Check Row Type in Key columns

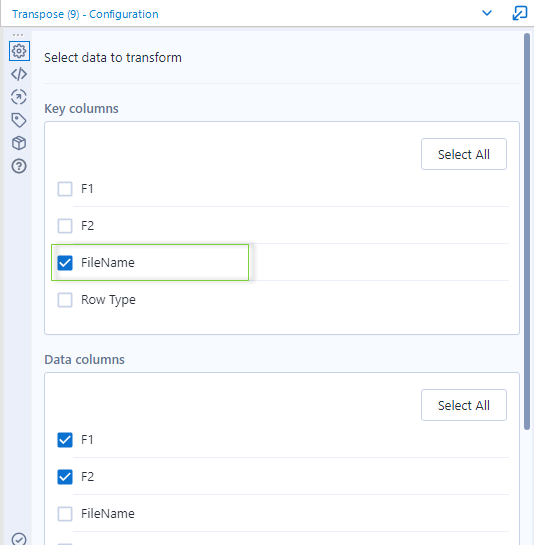(65, 300)
